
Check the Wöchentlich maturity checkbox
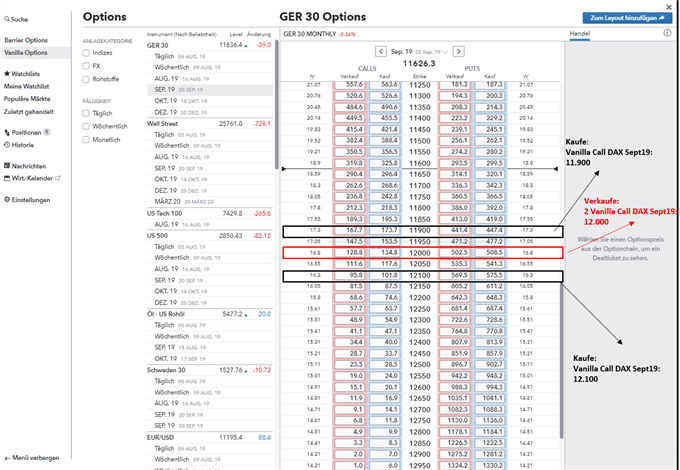[x=86, y=127]
